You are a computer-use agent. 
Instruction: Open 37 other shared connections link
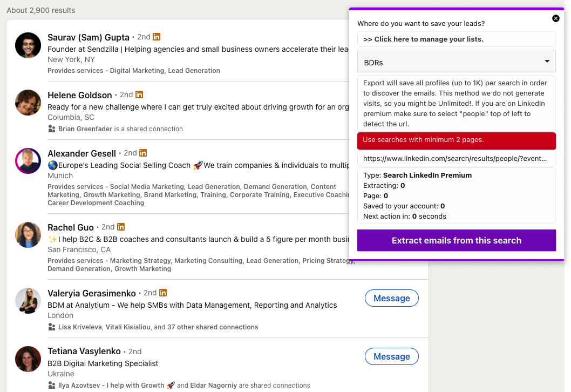pyautogui.click(x=213, y=327)
